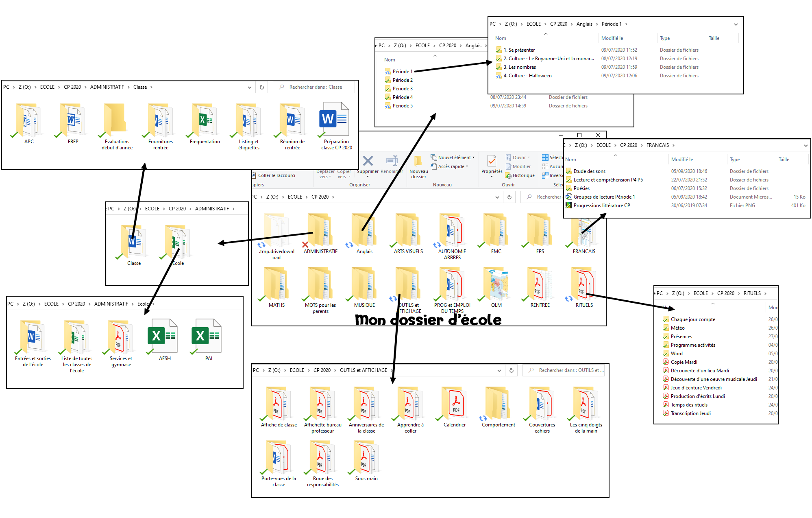Open the Calendrier PDF folder icon
812x518 pixels.
[x=454, y=403]
